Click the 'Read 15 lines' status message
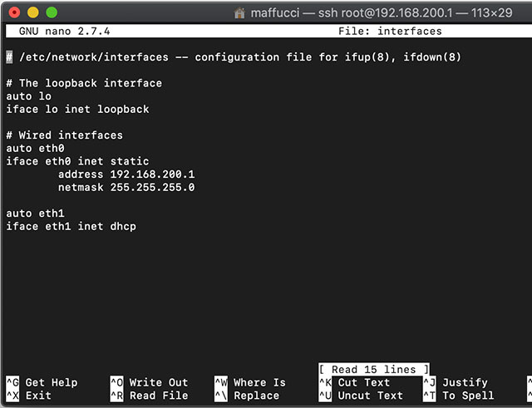Image resolution: width=532 pixels, height=408 pixels. click(373, 370)
